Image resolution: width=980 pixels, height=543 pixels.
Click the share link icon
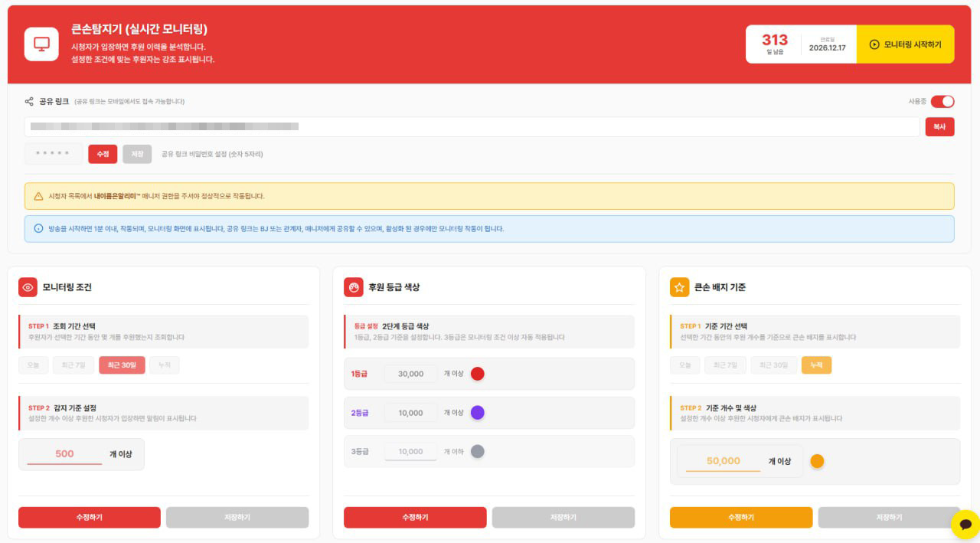tap(29, 101)
